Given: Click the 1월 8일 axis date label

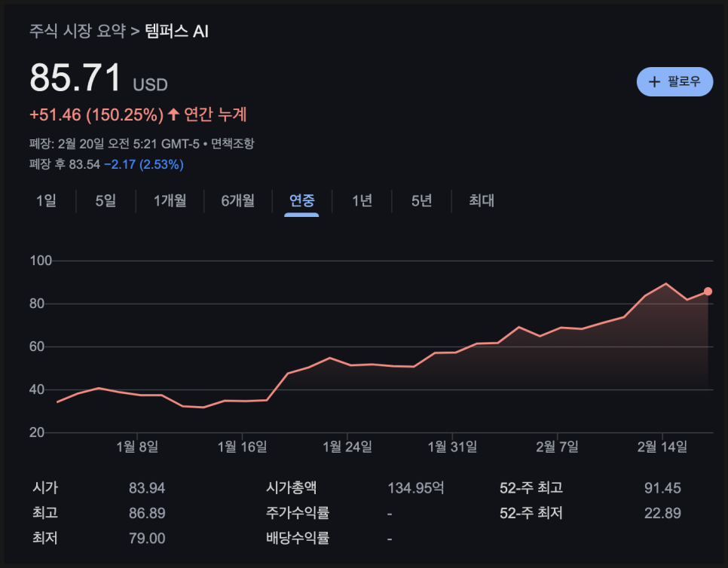Looking at the screenshot, I should pyautogui.click(x=137, y=447).
